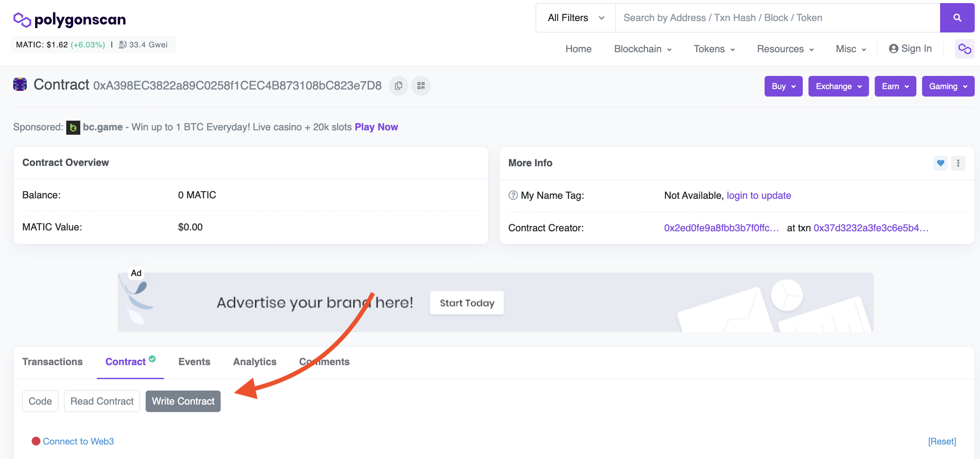Open the Events tab
The image size is (980, 459).
(194, 362)
